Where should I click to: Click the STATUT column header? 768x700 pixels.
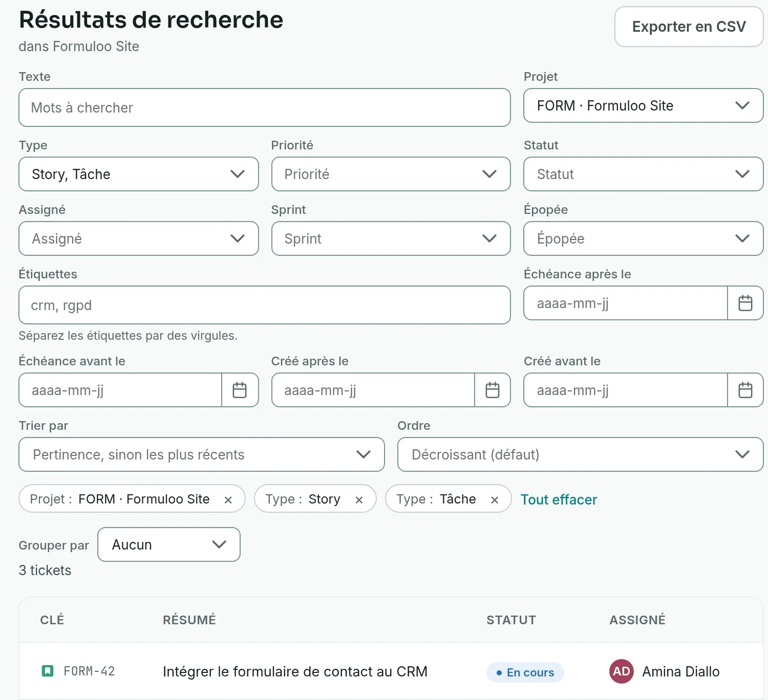[511, 620]
